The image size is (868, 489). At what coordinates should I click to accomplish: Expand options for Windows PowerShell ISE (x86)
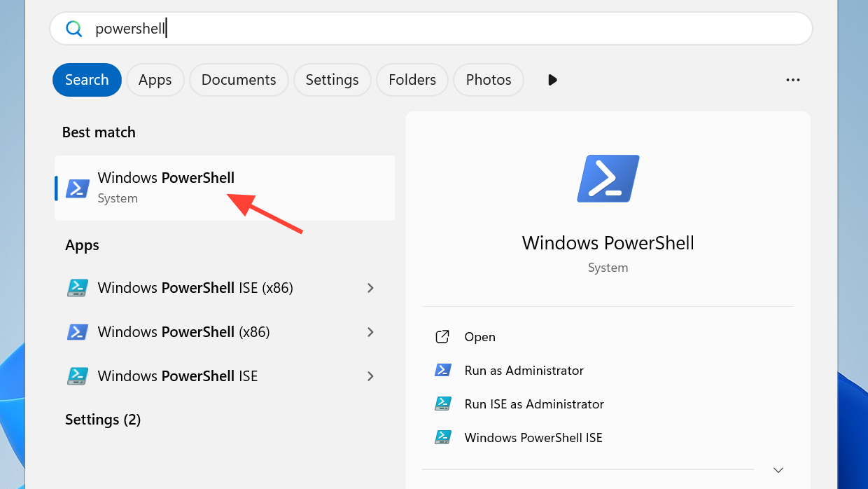click(x=370, y=288)
